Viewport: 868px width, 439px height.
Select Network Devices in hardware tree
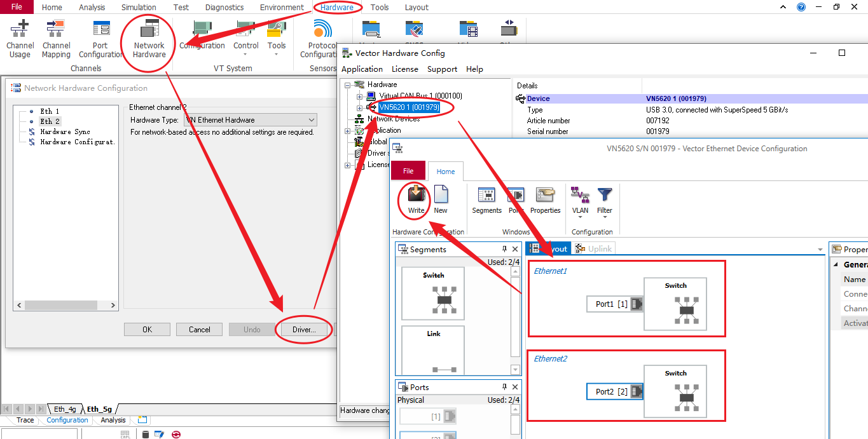click(x=394, y=119)
